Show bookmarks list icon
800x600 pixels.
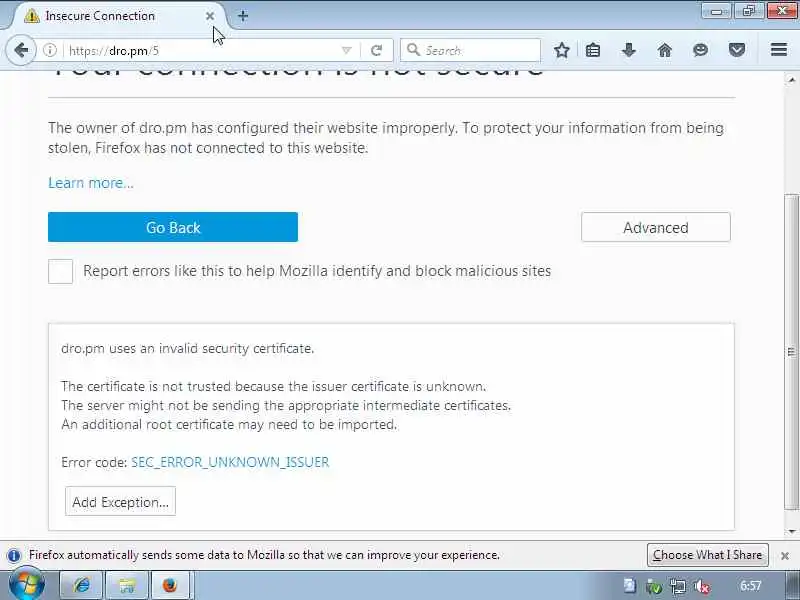[593, 50]
